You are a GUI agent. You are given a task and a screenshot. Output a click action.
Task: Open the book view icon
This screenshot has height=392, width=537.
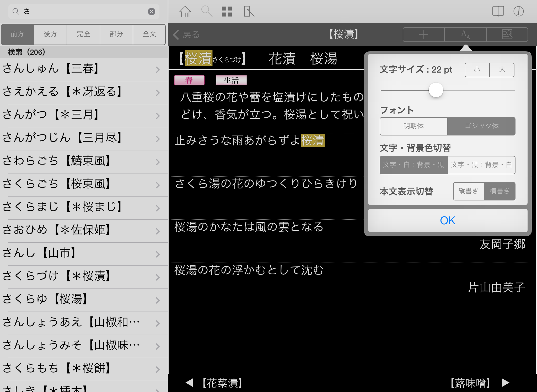pos(498,12)
